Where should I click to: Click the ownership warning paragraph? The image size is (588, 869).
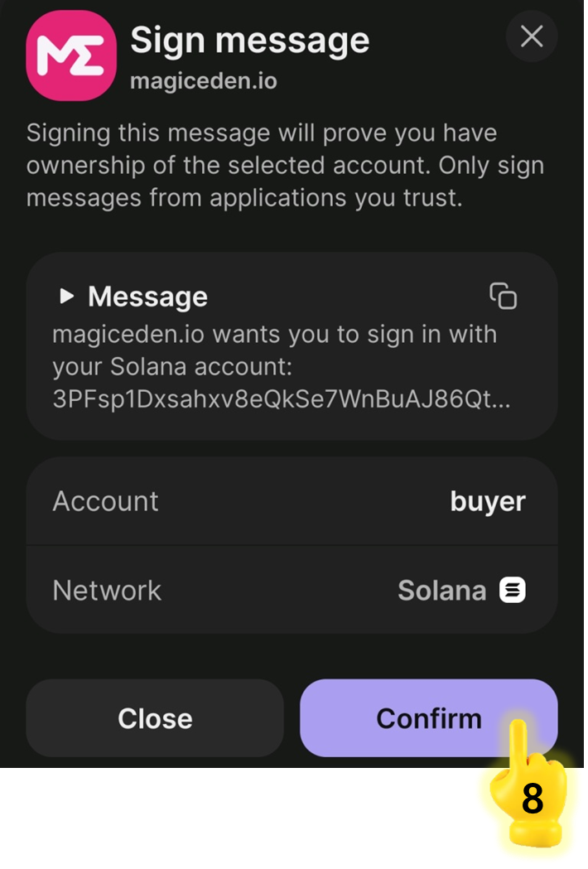tap(285, 165)
